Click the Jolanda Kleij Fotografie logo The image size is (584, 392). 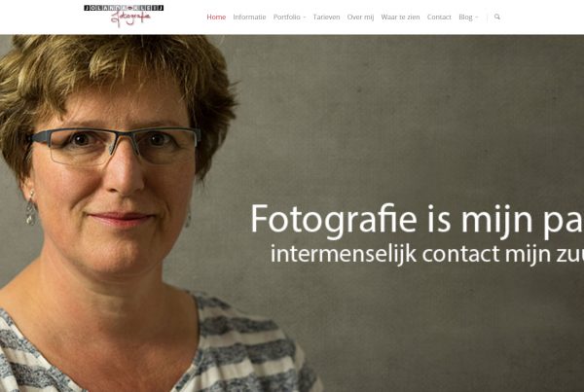click(124, 16)
